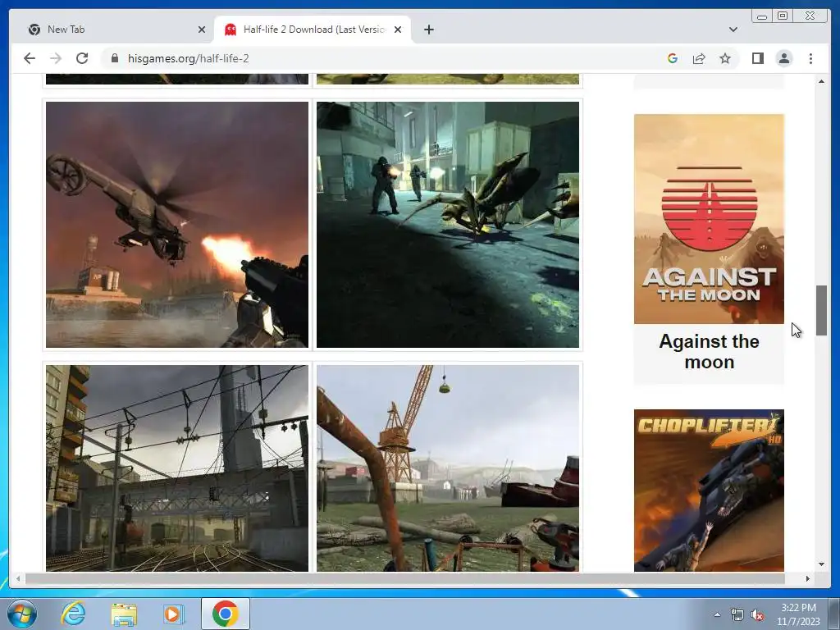The width and height of the screenshot is (840, 630).
Task: Open Chrome's three-dot menu
Action: point(810,58)
